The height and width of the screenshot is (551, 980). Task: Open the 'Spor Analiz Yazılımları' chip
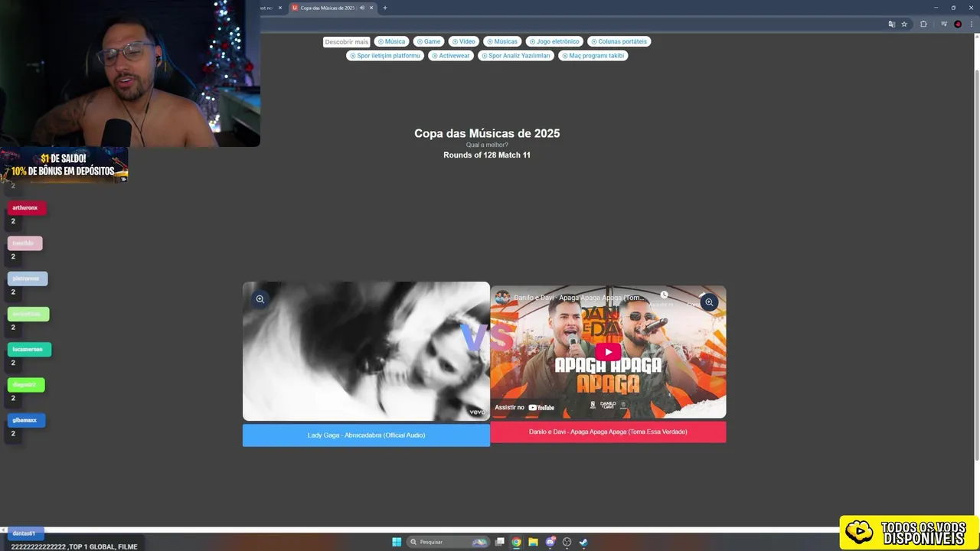[515, 56]
